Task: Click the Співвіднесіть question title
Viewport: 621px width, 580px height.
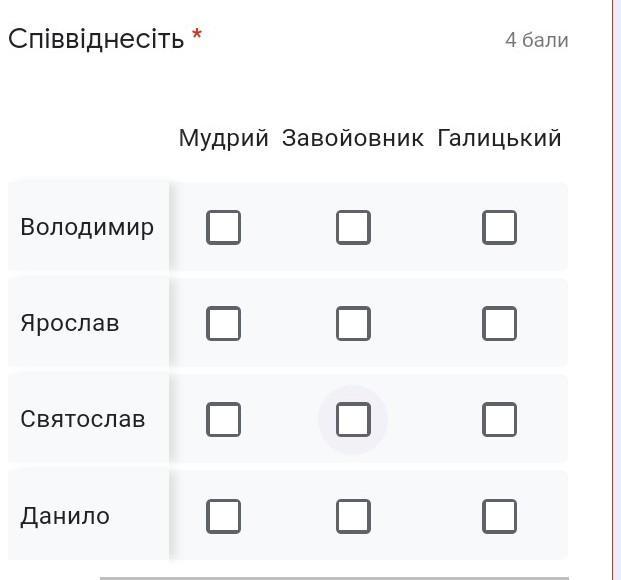Action: (x=96, y=39)
